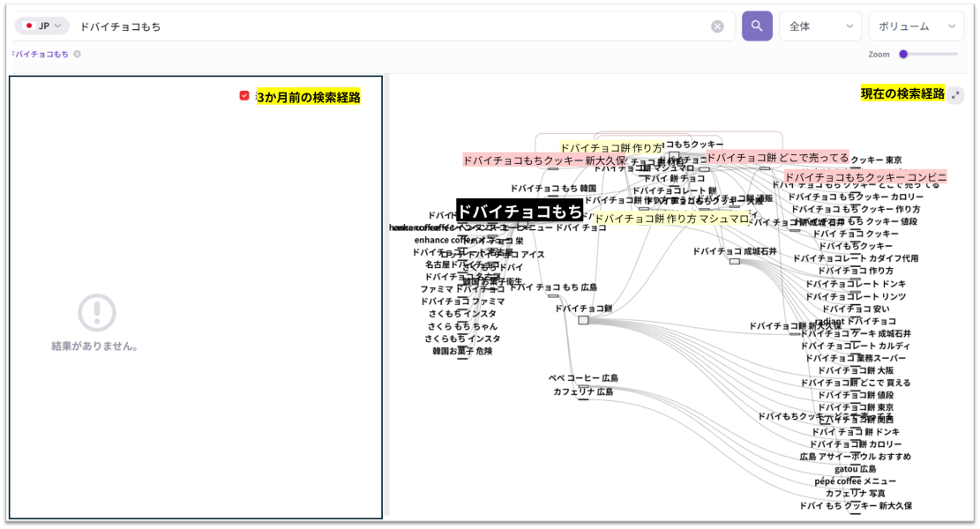The image size is (980, 529).
Task: Click the Zoom slider handle
Action: (903, 55)
